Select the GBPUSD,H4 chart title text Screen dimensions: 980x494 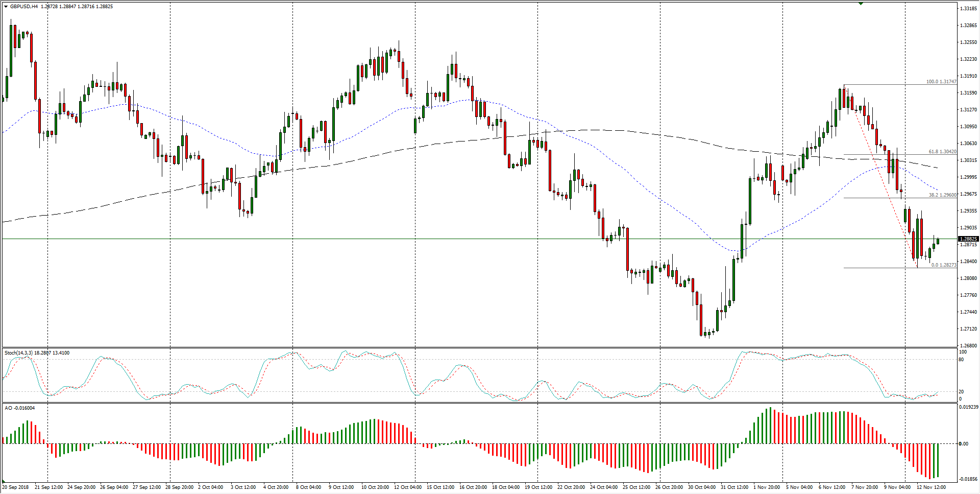(24, 7)
